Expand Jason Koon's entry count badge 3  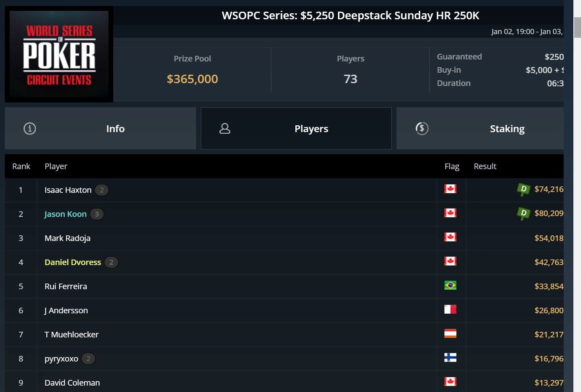97,214
